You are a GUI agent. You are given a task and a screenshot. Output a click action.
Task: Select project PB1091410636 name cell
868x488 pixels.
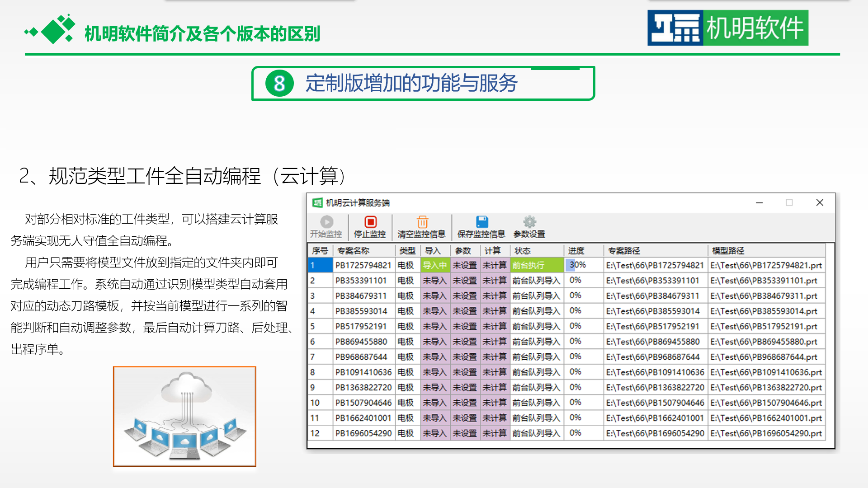[364, 372]
